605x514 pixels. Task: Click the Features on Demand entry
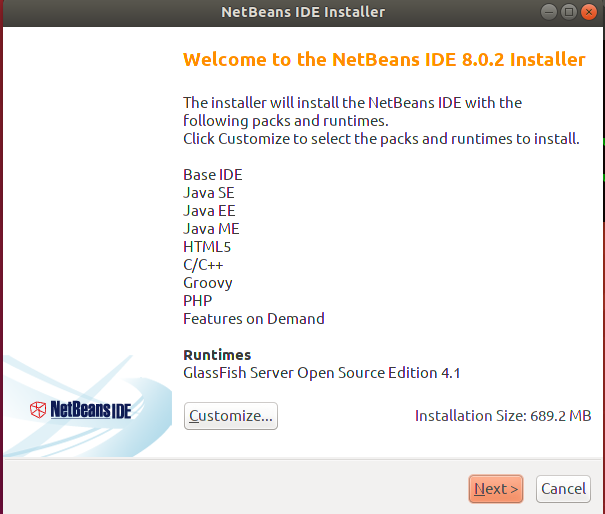[254, 319]
